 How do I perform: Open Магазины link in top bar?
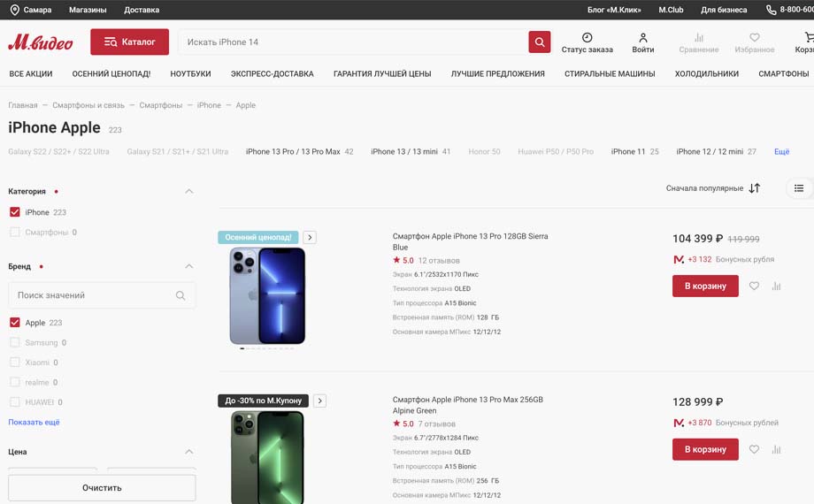tap(88, 10)
